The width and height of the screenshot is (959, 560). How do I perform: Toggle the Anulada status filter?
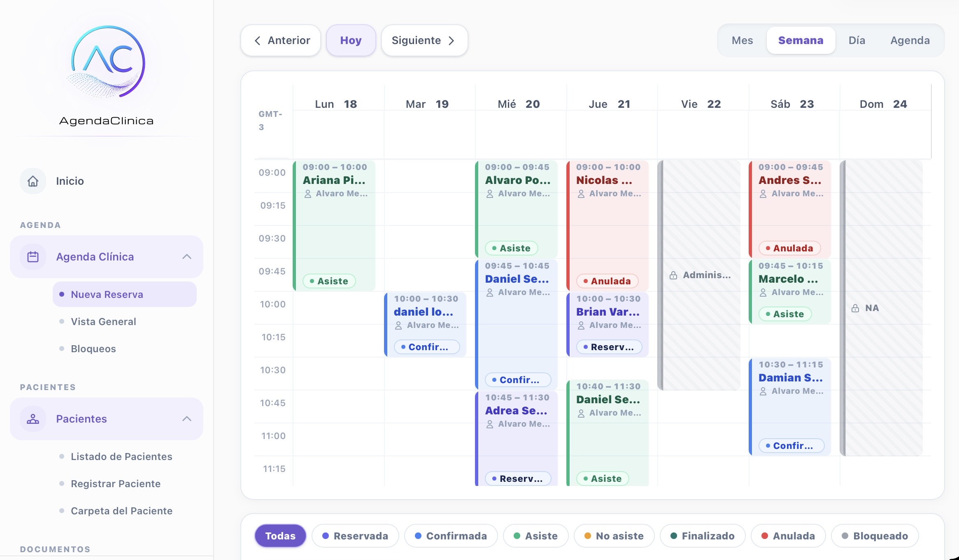(788, 536)
